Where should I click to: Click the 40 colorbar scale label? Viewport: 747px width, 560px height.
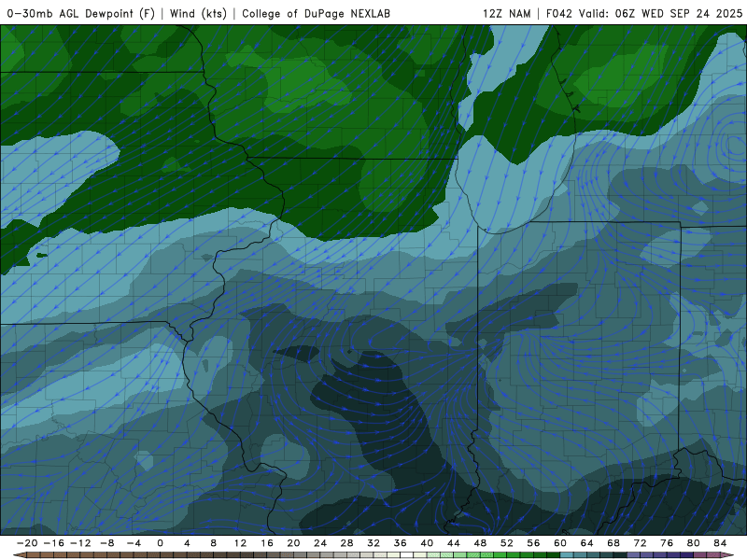427,543
